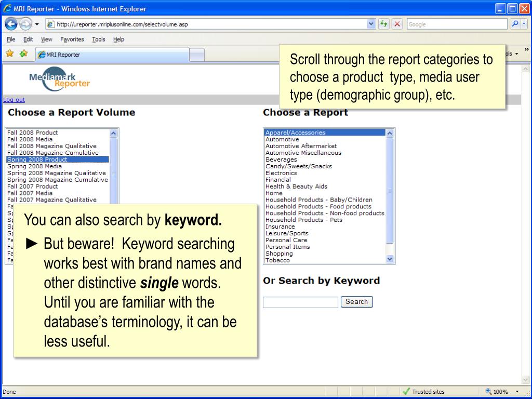Click report list scroll-up arrow
Viewport: 532px width, 399px height.
coord(390,134)
